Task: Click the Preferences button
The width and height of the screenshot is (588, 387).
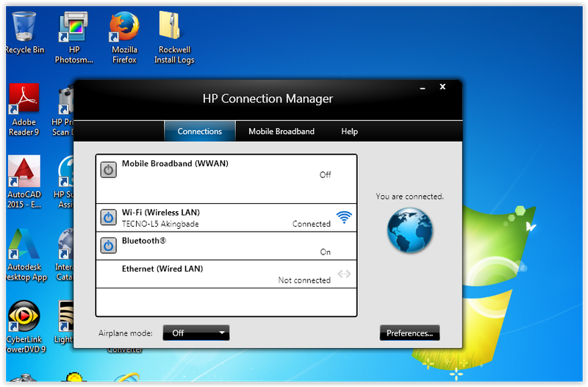Action: pyautogui.click(x=409, y=333)
